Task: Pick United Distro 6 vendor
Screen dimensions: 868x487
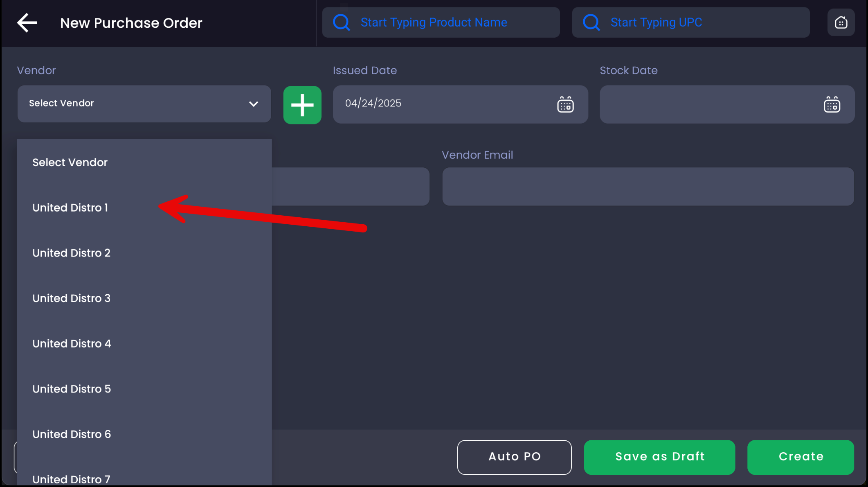Action: 72,434
